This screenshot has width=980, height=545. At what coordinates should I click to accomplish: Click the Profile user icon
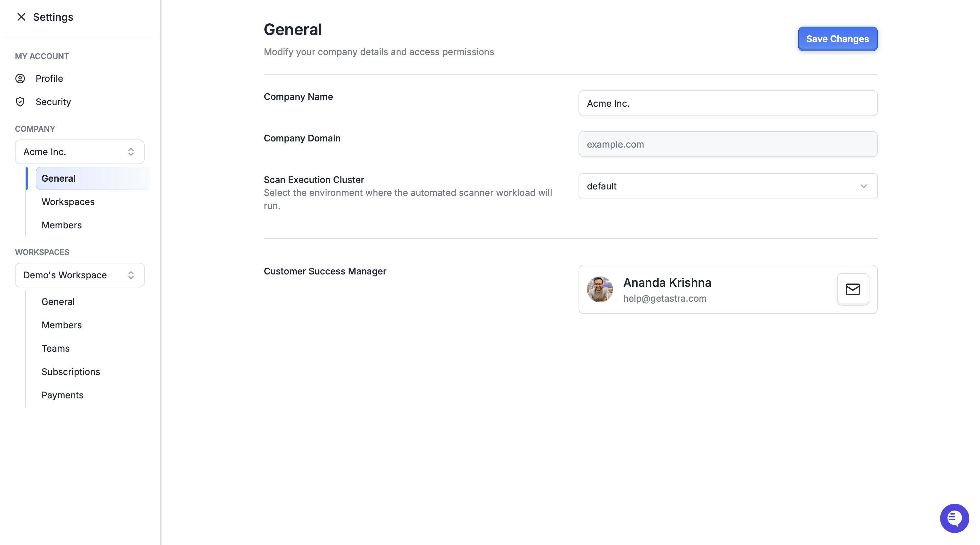[20, 79]
